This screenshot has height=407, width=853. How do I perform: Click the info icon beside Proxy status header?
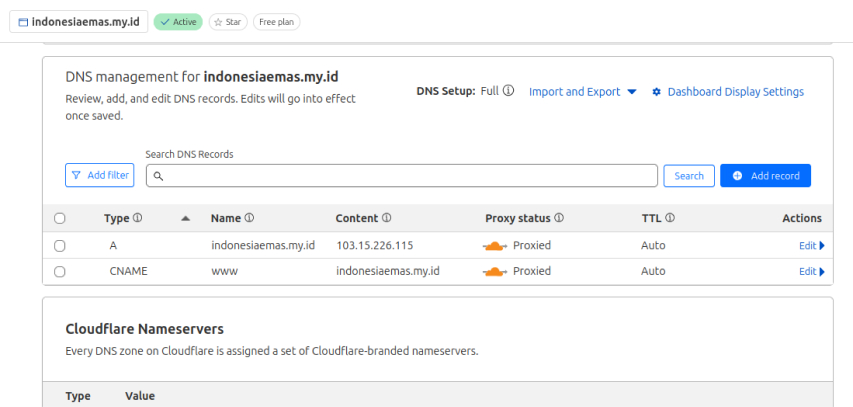(x=559, y=218)
